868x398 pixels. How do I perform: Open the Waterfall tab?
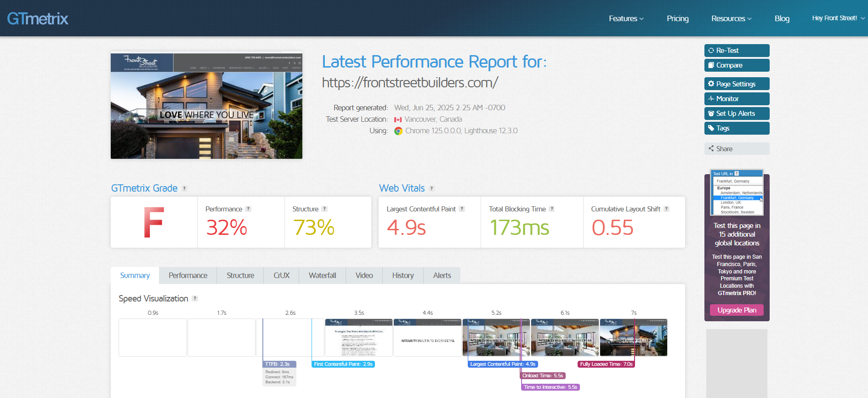tap(323, 275)
